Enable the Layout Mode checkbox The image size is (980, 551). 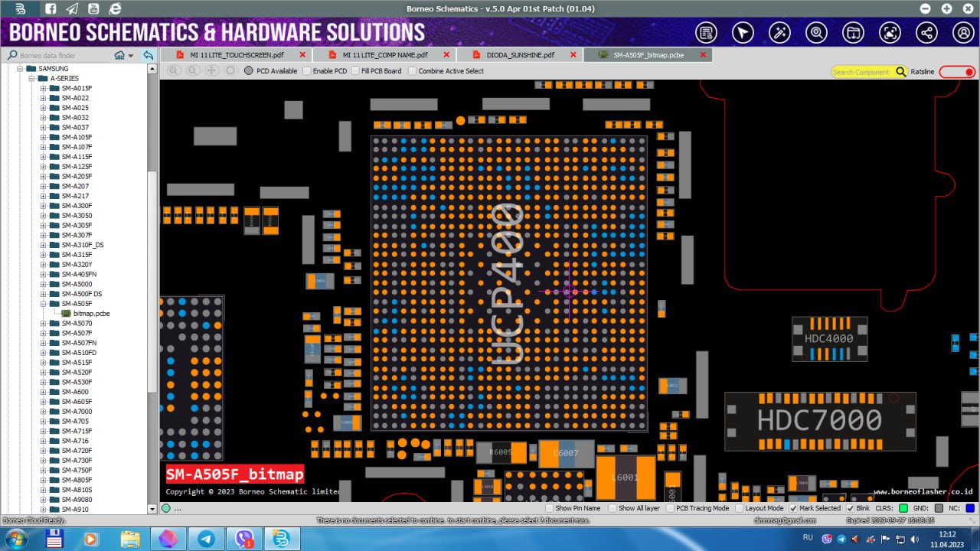click(739, 508)
